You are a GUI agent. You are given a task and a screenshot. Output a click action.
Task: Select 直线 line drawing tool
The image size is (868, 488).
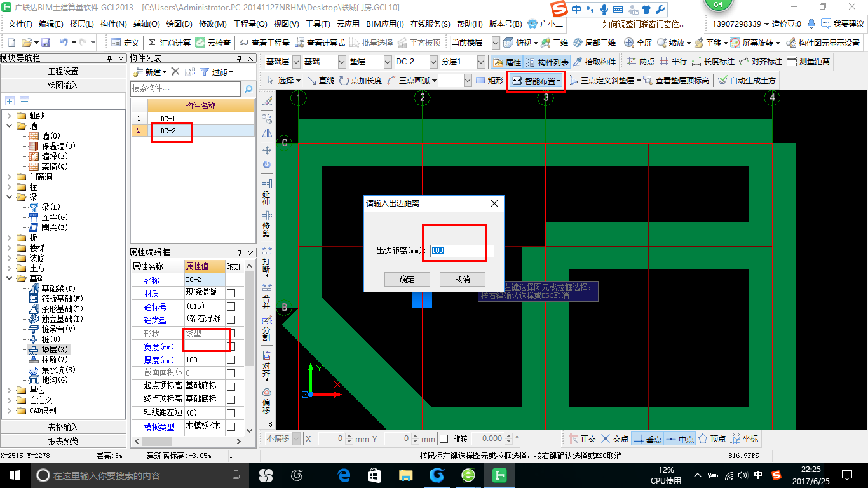pyautogui.click(x=321, y=81)
